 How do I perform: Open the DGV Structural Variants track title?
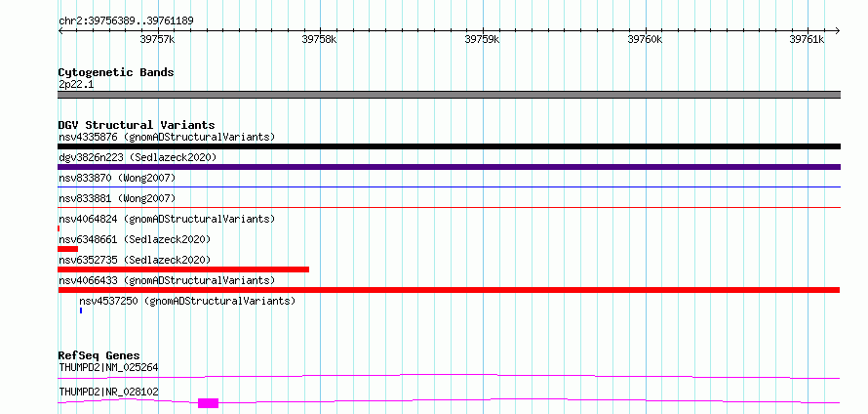(x=137, y=125)
